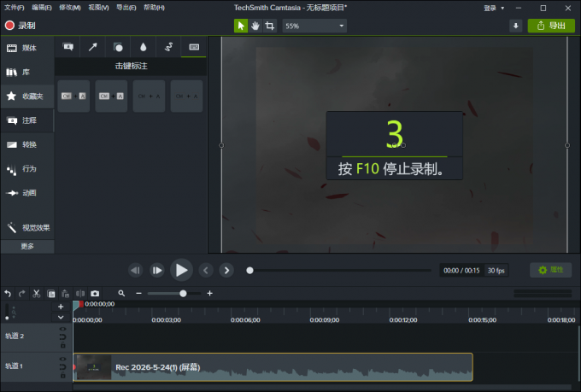581x392 pixels.
Task: Open the 55% canvas zoom dropdown
Action: [x=314, y=26]
